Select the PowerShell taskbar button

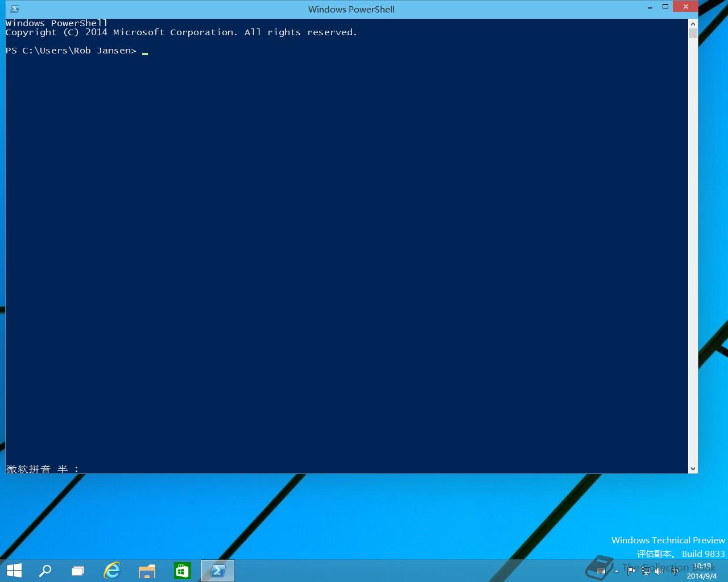click(x=218, y=571)
